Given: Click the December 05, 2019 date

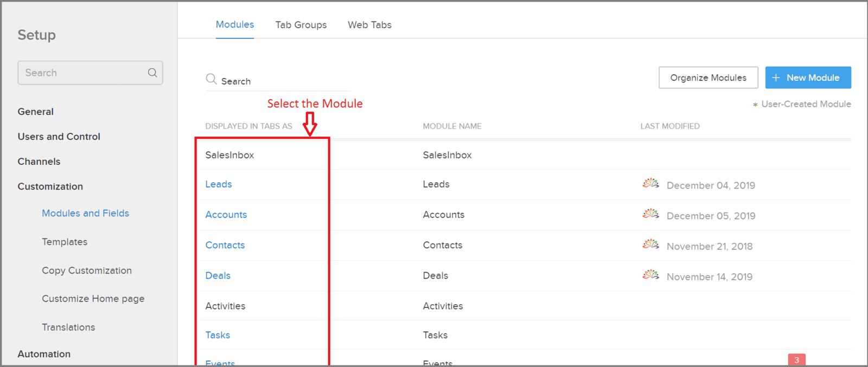Looking at the screenshot, I should pos(711,216).
